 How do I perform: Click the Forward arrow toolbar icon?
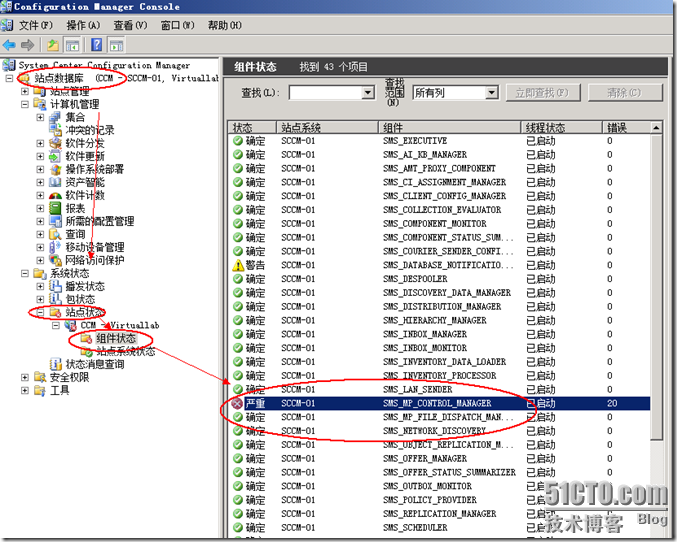tap(28, 45)
